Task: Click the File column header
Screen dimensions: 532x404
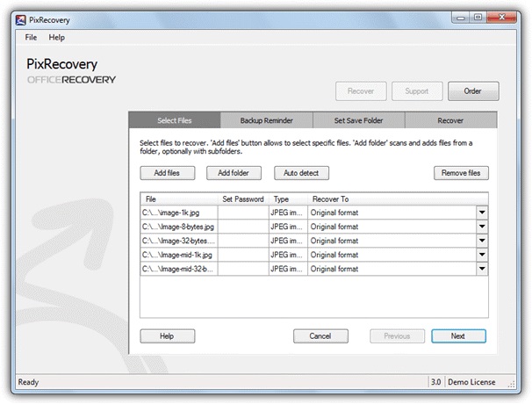Action: (179, 199)
